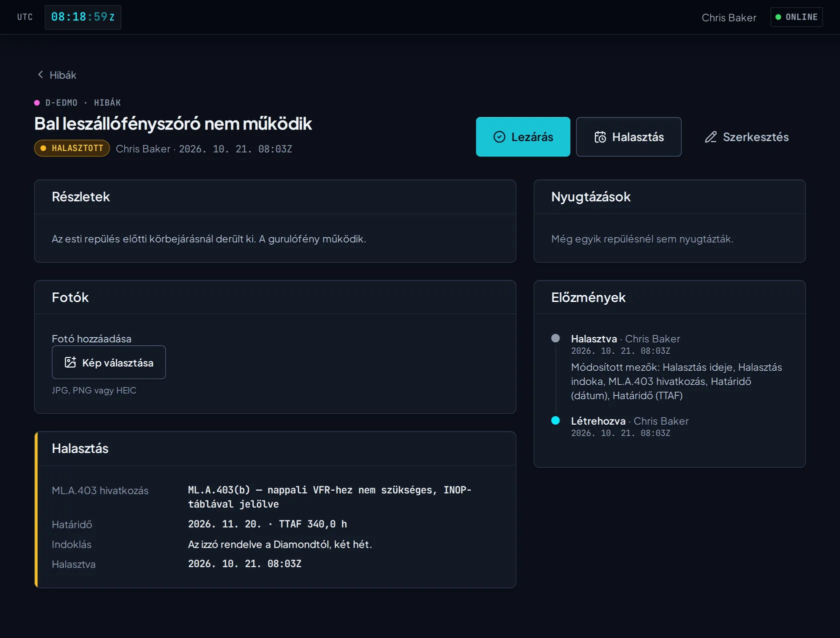Viewport: 840px width, 638px height.
Task: Click the pencil icon beside Szerkesztés
Action: tap(710, 137)
